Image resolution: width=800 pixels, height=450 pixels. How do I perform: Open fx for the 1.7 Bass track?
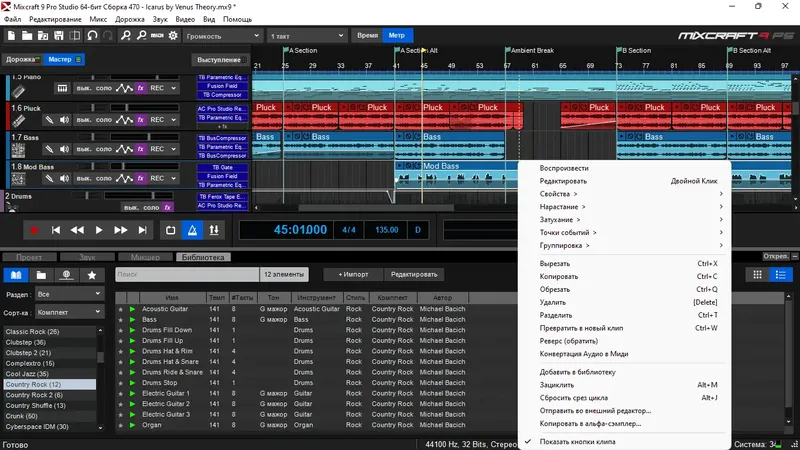(141, 149)
